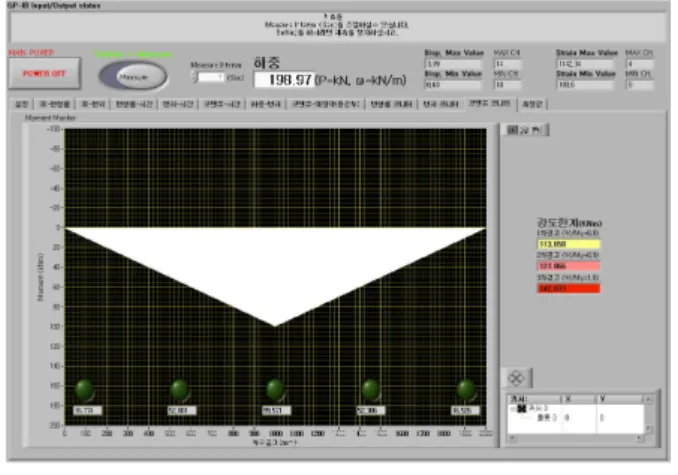Expand the cursor 0 tree row in legend
Image resolution: width=678 pixels, height=475 pixels.
[513, 408]
